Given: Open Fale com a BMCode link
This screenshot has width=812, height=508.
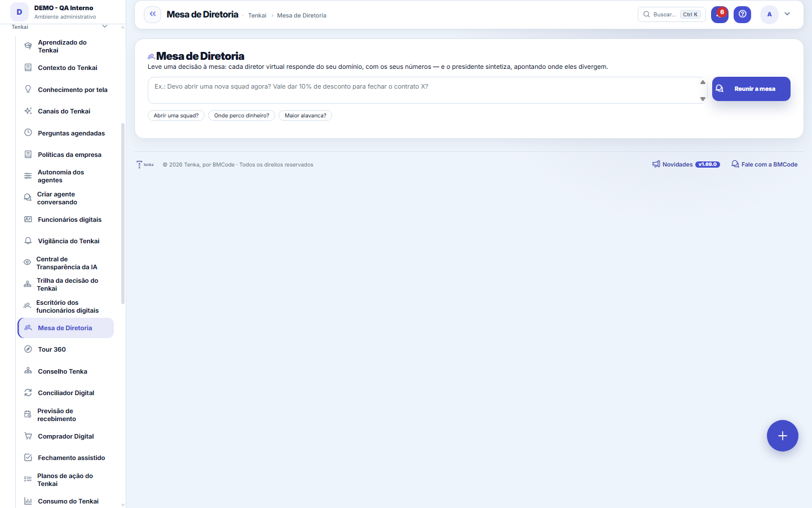Looking at the screenshot, I should [x=764, y=164].
